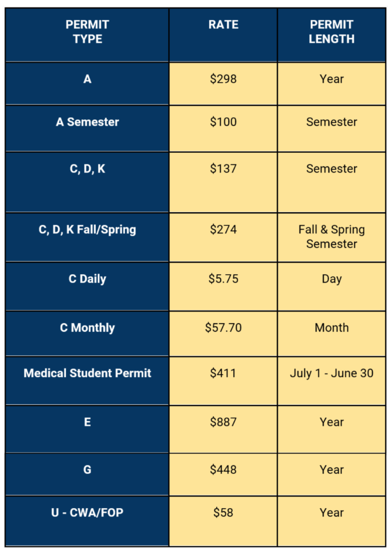Select the C, D, K Fall/Spring label
The height and width of the screenshot is (551, 392).
tap(87, 230)
